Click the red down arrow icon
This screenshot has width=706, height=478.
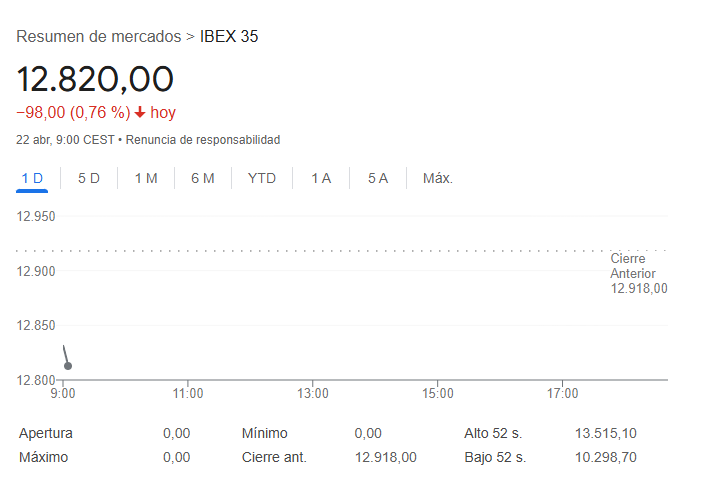point(140,112)
